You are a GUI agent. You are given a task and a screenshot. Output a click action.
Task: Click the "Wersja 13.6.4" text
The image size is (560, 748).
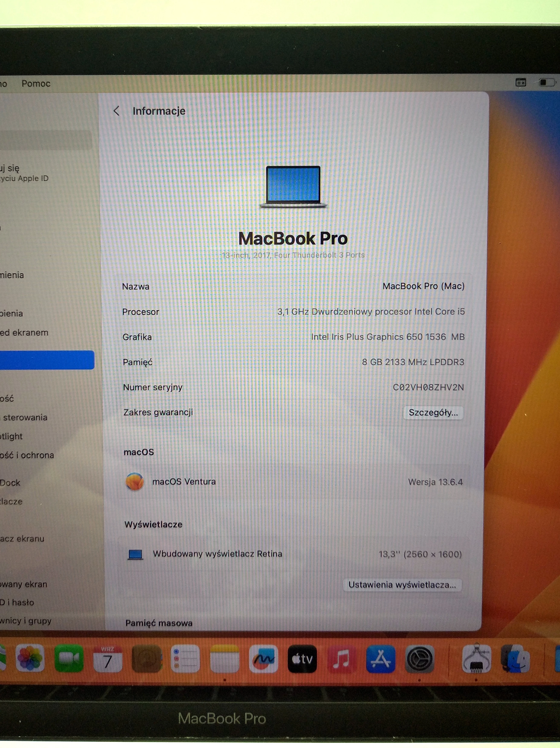coord(435,482)
